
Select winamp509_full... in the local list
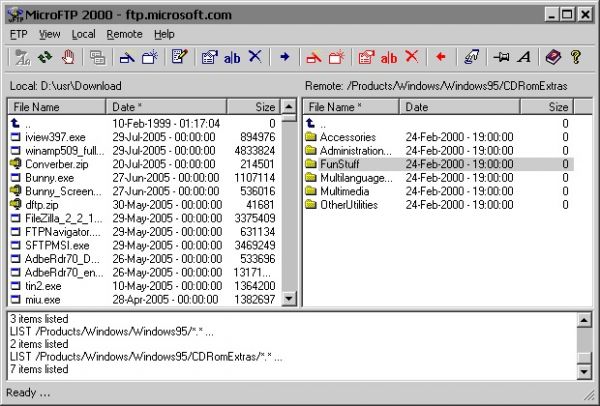pos(64,150)
